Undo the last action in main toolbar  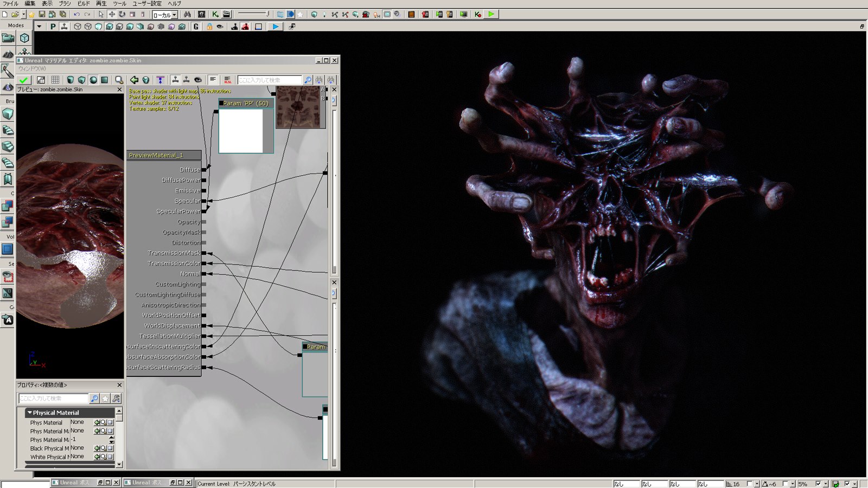(x=76, y=14)
